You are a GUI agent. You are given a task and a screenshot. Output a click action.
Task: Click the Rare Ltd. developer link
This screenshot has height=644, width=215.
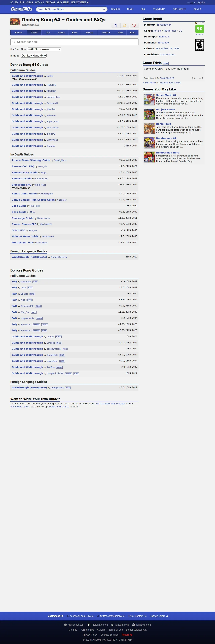pyautogui.click(x=164, y=36)
